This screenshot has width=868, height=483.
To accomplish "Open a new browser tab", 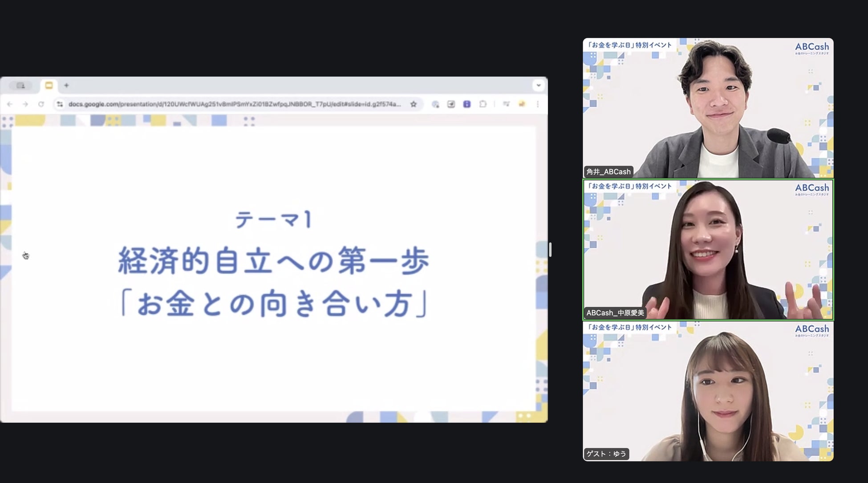I will (x=66, y=85).
